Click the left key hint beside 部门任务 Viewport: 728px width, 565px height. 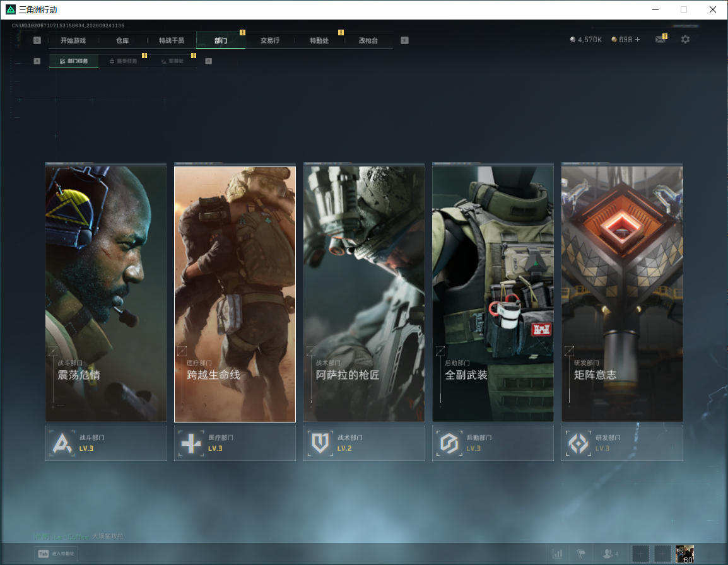coord(37,61)
